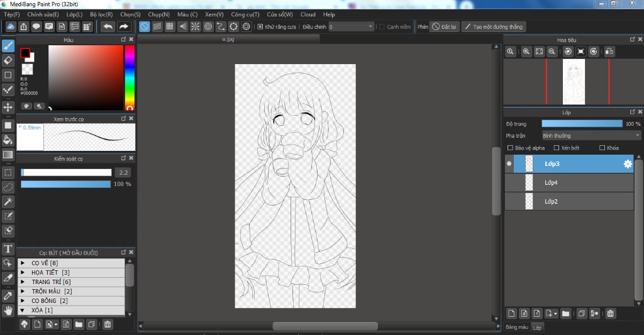Create a new raster layer
The width and height of the screenshot is (644, 335).
coord(511,314)
